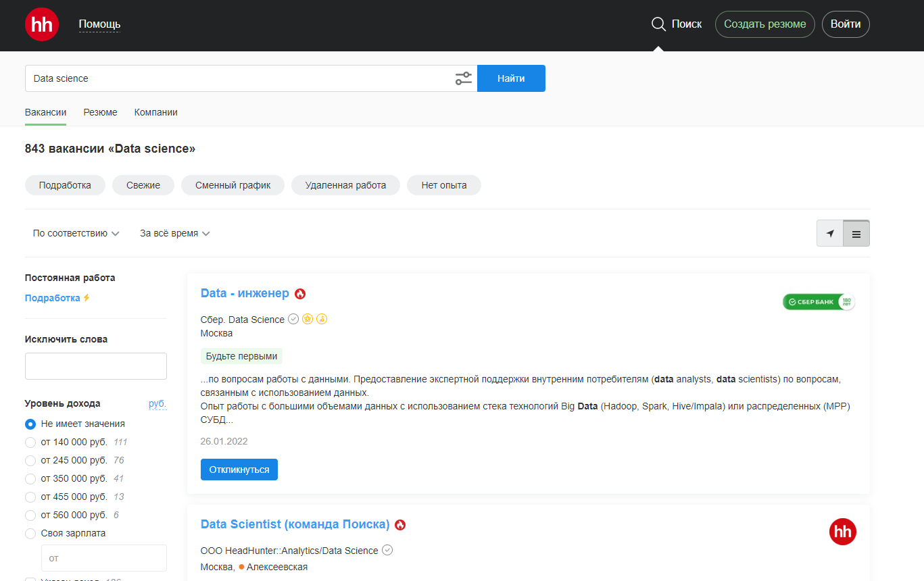Image resolution: width=924 pixels, height=581 pixels.
Task: Open Сбербанк company logo
Action: click(819, 302)
